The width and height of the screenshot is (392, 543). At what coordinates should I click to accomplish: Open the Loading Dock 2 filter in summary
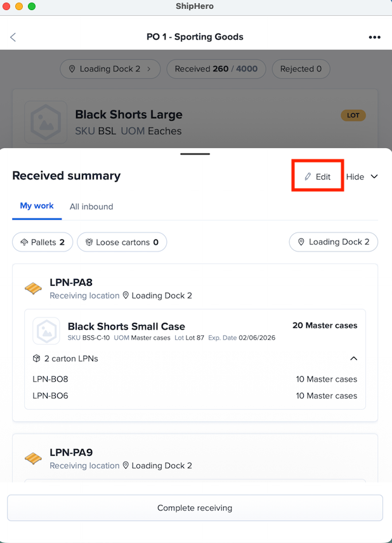click(334, 242)
